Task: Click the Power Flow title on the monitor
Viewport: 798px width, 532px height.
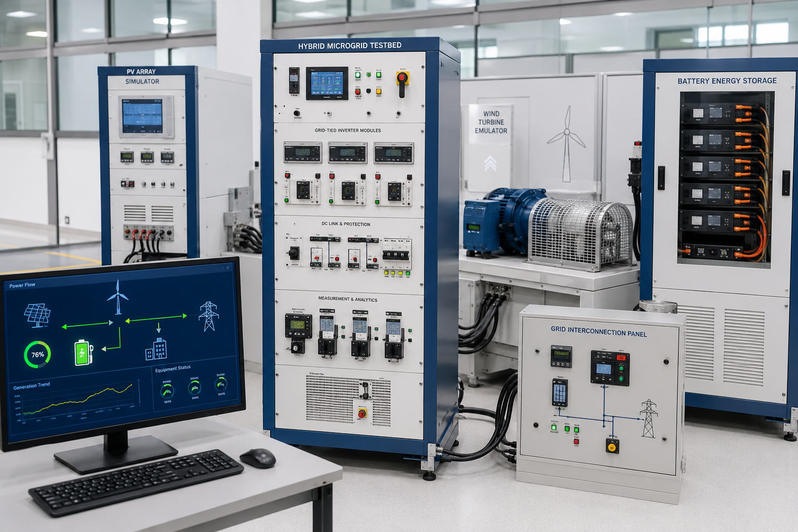Action: pyautogui.click(x=22, y=285)
